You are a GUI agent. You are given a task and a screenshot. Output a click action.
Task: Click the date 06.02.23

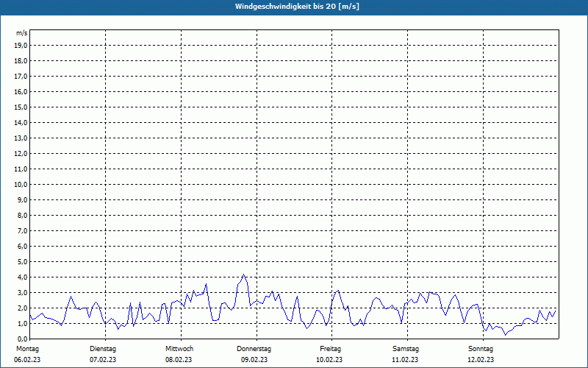[27, 360]
